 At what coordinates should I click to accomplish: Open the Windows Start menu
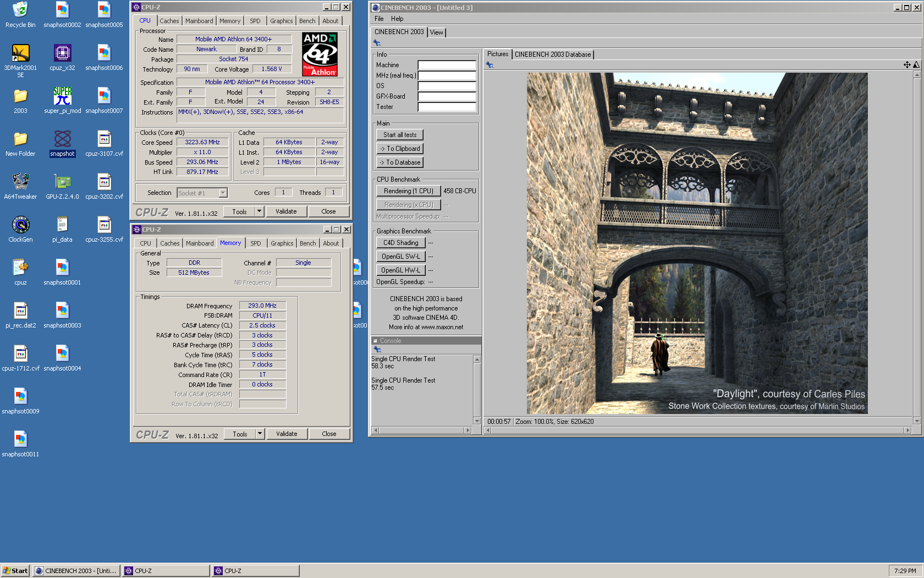15,571
